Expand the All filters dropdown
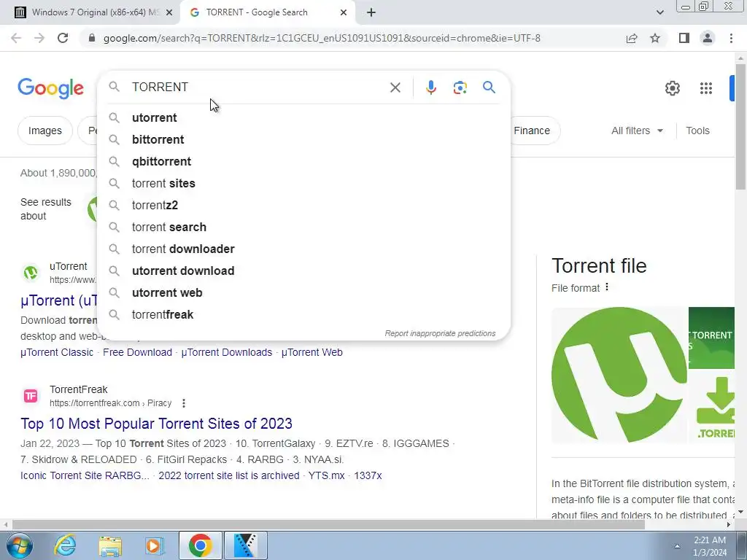747x560 pixels. (638, 131)
